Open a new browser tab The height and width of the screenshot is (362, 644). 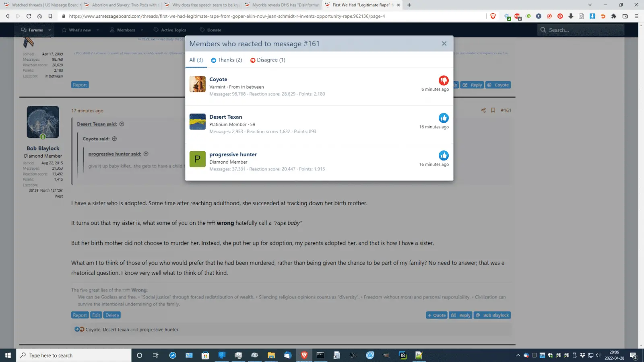click(409, 5)
